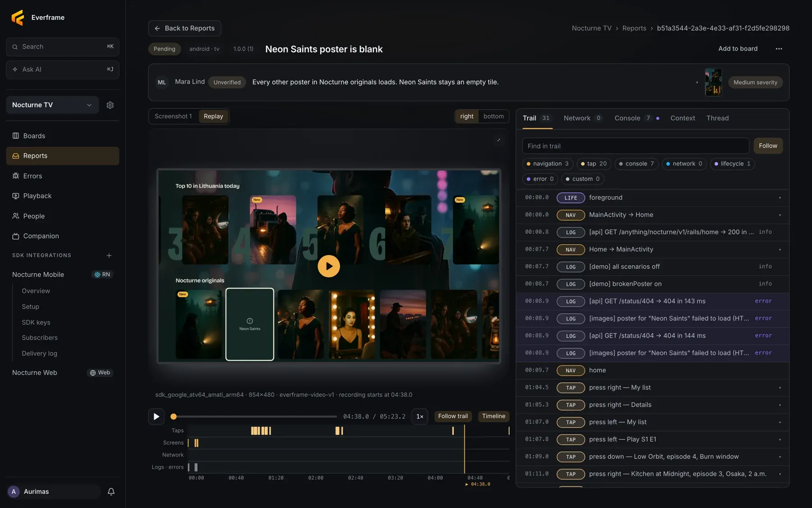Open the 1× playback speed selector
812x508 pixels.
[420, 416]
